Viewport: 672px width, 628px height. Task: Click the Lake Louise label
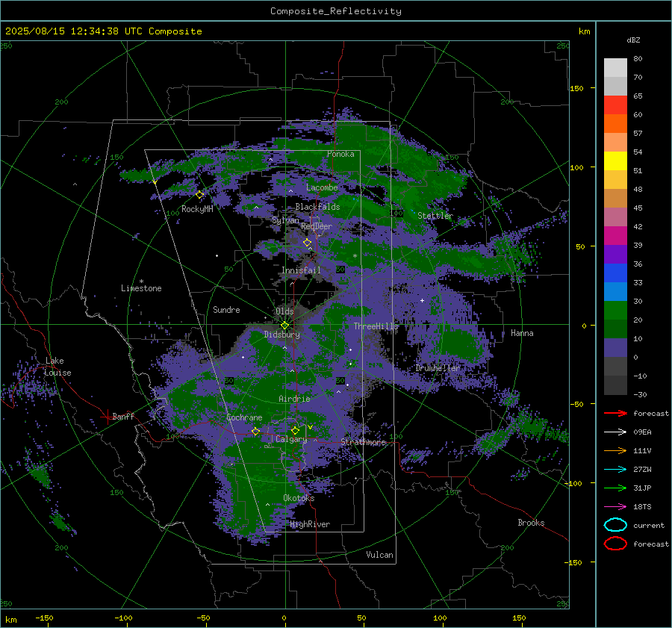tap(57, 367)
